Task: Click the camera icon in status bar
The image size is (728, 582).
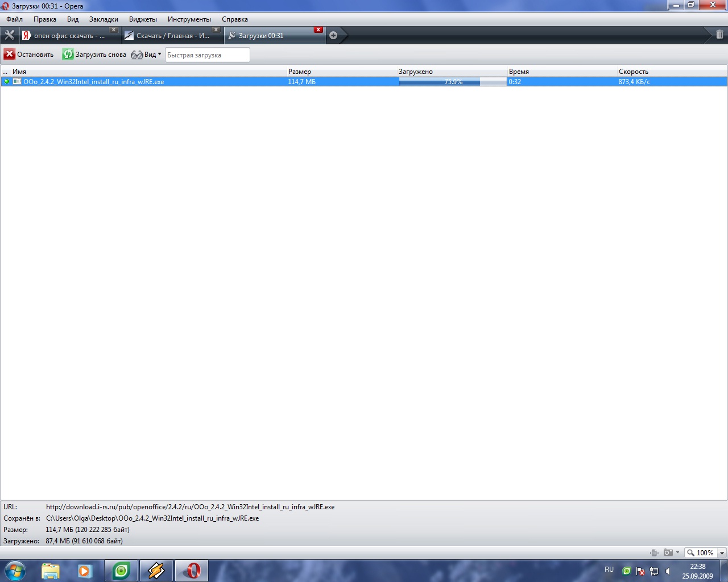Action: click(668, 552)
